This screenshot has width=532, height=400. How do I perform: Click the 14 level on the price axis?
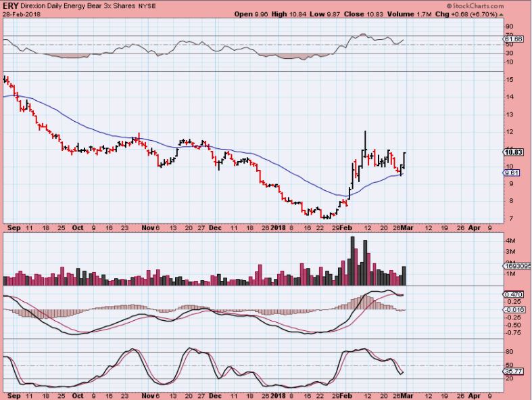click(x=509, y=97)
